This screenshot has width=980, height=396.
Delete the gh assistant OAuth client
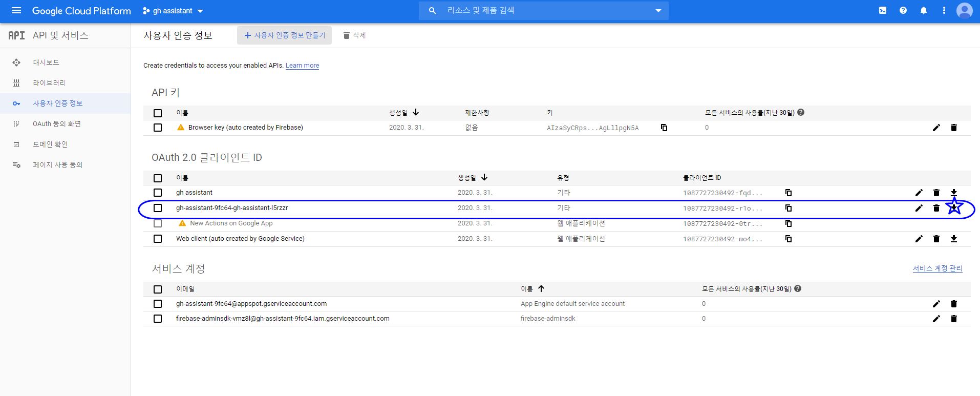[936, 193]
